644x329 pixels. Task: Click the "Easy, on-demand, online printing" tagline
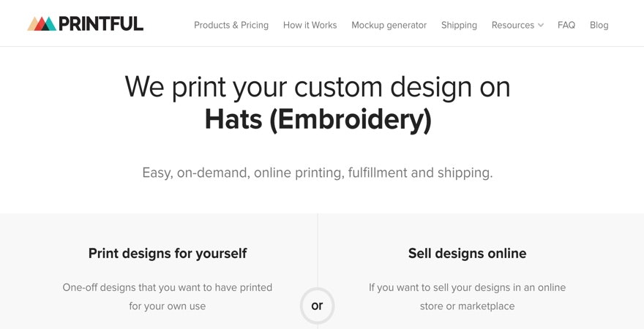[x=318, y=173]
